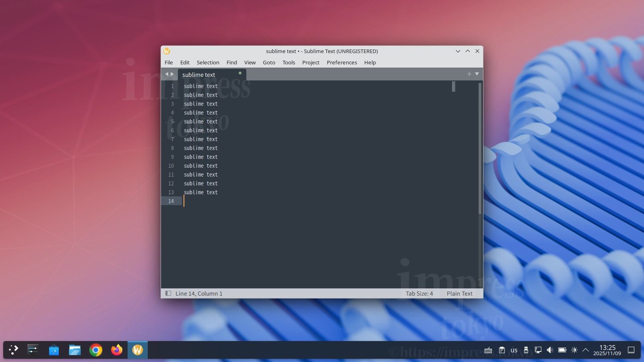
Task: Open the wired network tray icon
Action: click(x=538, y=350)
